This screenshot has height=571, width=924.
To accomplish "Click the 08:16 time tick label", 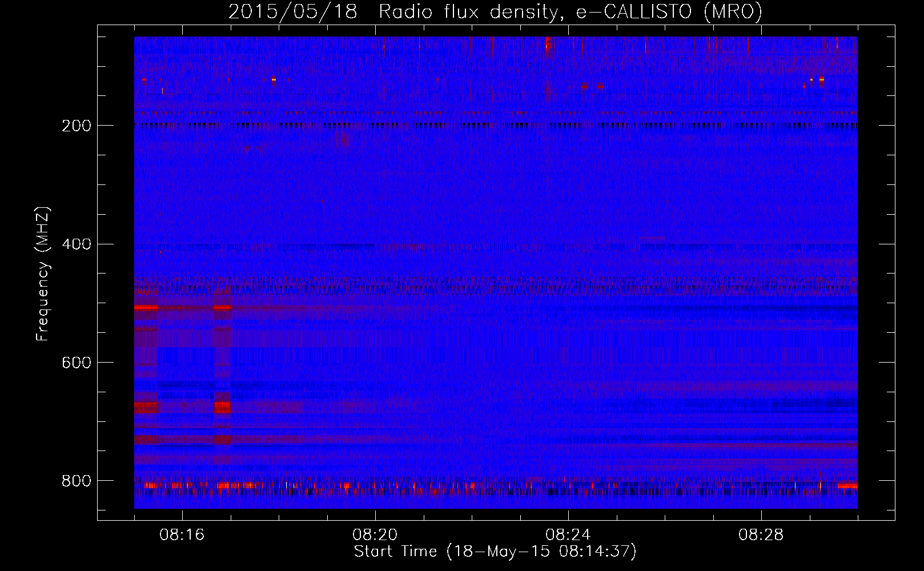I will point(182,535).
